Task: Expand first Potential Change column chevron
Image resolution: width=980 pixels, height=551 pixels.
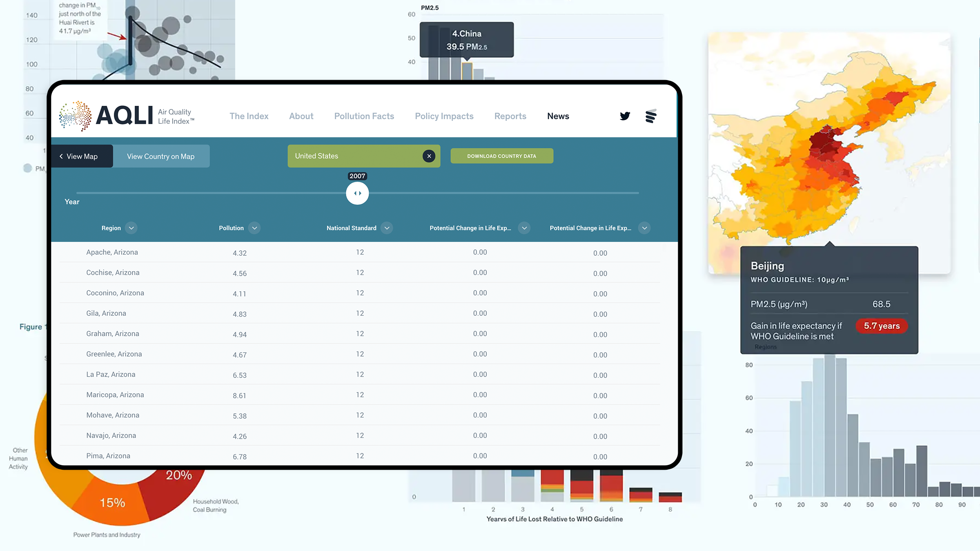Action: point(524,228)
